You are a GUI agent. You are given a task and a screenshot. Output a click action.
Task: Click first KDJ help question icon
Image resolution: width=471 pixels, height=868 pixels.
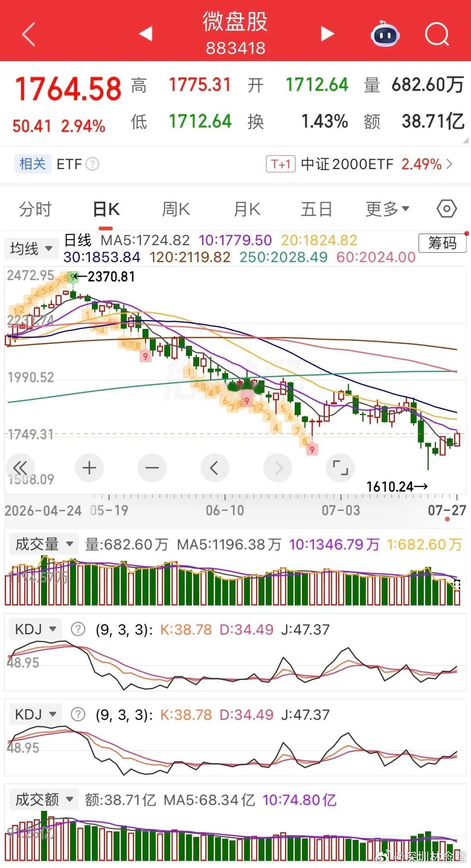[x=78, y=629]
